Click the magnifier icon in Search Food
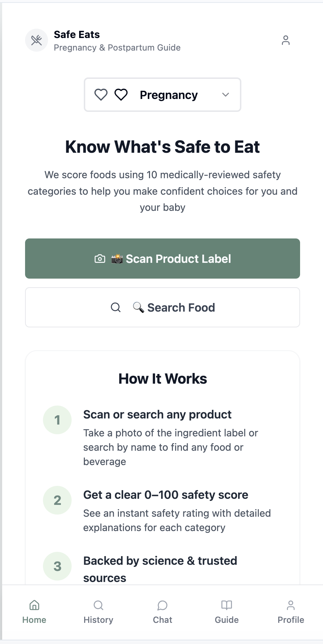The height and width of the screenshot is (644, 323). [x=116, y=307]
